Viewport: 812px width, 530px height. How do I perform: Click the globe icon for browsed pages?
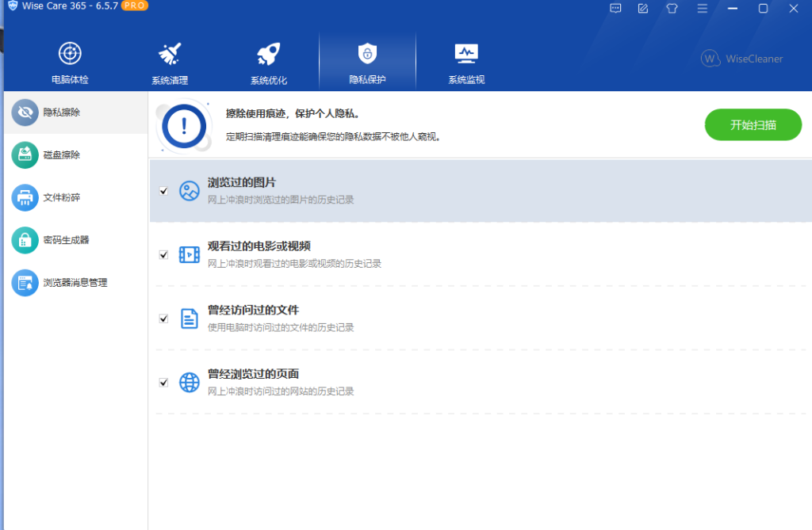coord(189,383)
